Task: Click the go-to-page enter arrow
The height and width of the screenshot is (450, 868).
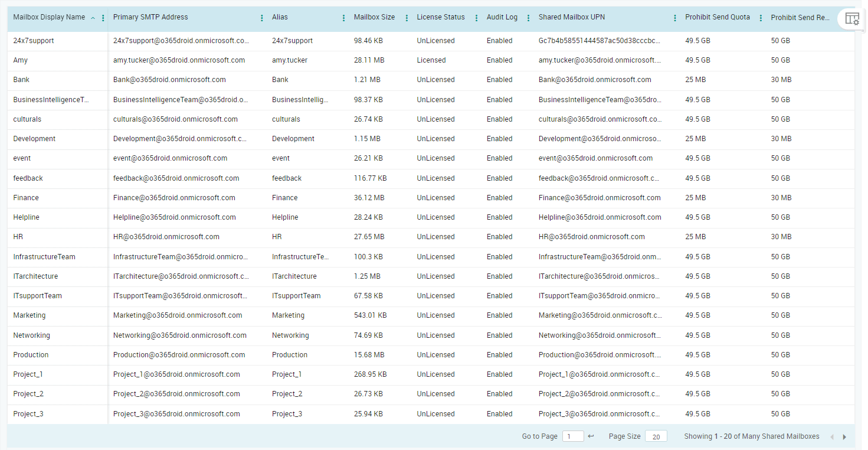Action: tap(591, 436)
